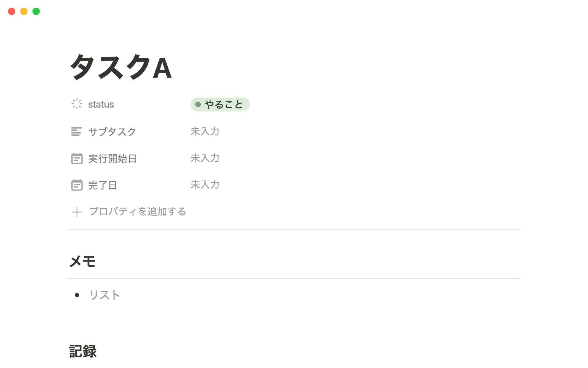Click the 実行開始日 property name
The height and width of the screenshot is (368, 588).
112,159
